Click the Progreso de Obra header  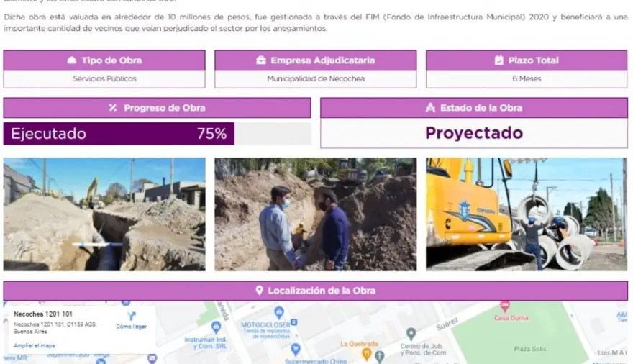click(157, 108)
